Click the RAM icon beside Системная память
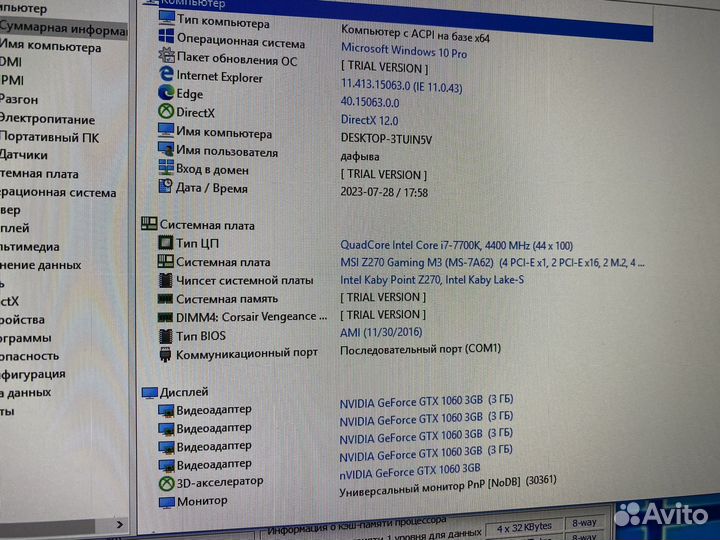720x540 pixels. click(x=165, y=299)
